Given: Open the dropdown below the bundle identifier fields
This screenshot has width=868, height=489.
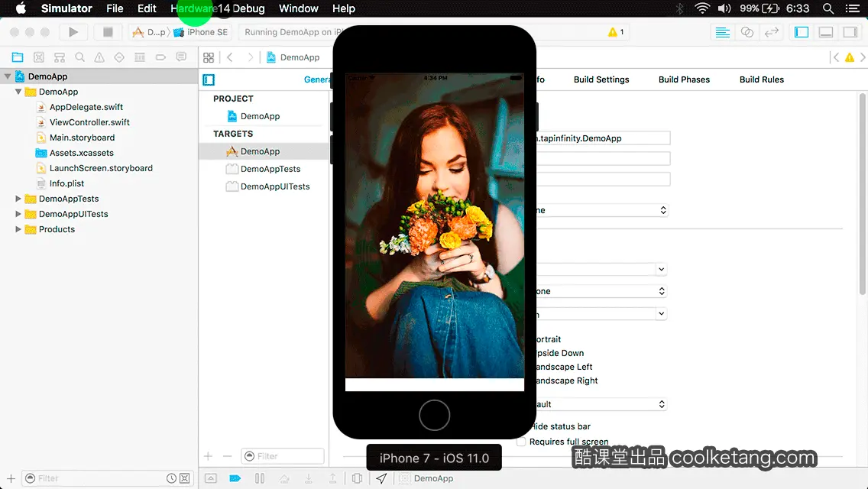Looking at the screenshot, I should point(602,210).
